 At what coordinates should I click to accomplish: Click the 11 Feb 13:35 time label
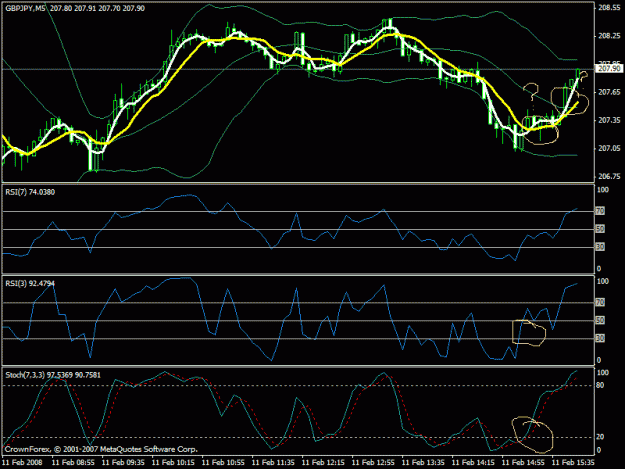coord(423,463)
